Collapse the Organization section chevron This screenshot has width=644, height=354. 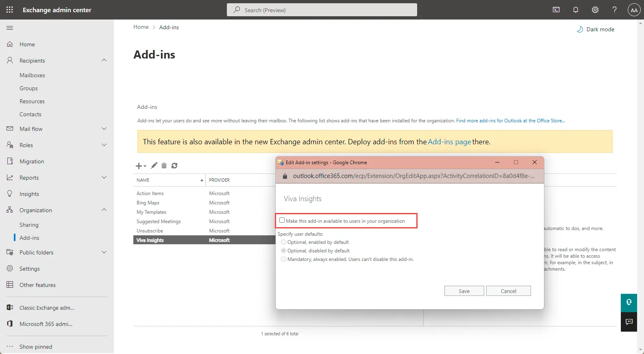click(104, 210)
